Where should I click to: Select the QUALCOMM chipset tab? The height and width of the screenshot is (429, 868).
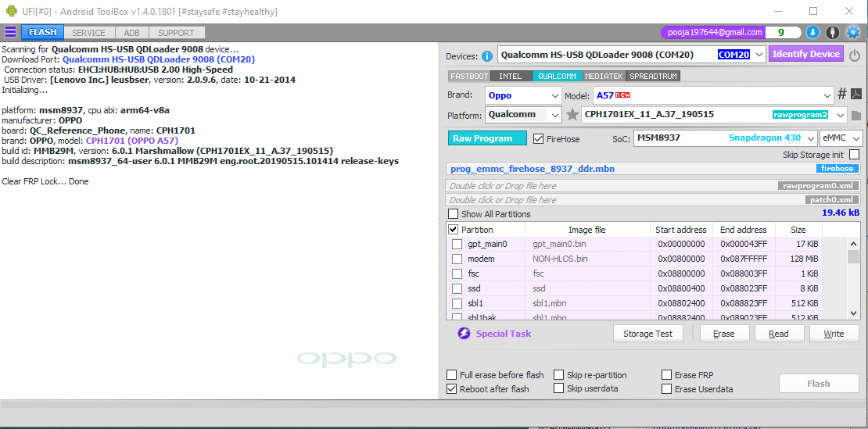pyautogui.click(x=557, y=77)
